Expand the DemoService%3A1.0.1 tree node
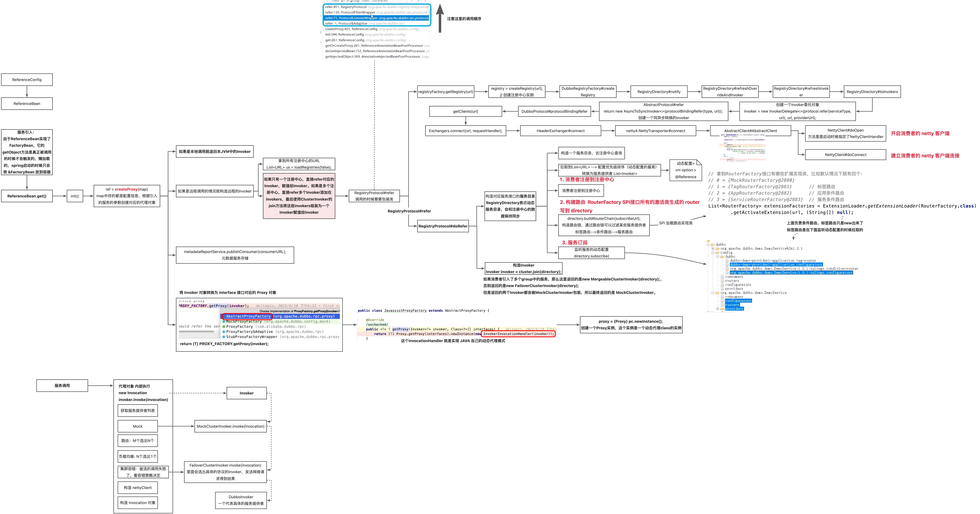The height and width of the screenshot is (514, 980). point(713,249)
